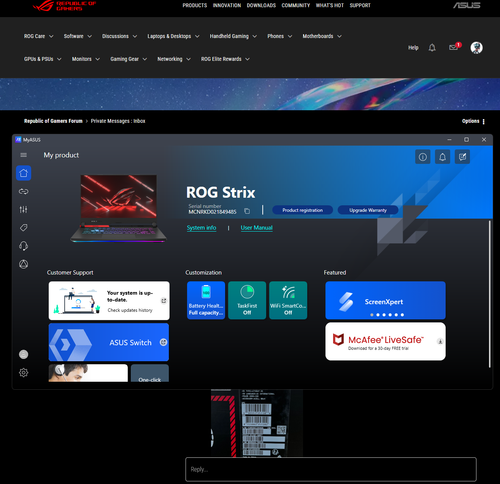Click Product registration button

pos(302,210)
